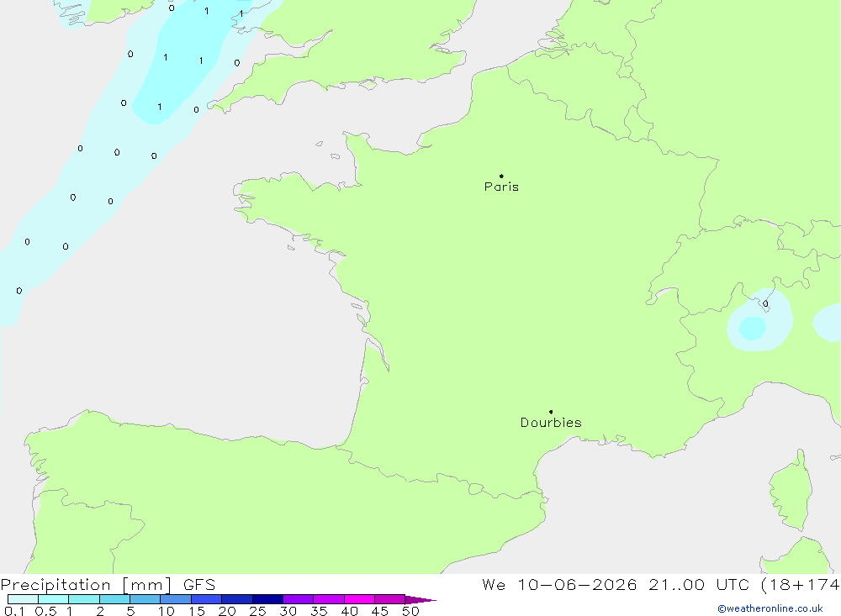Click the 'GFS' model label
This screenshot has width=841, height=616.
[x=199, y=585]
